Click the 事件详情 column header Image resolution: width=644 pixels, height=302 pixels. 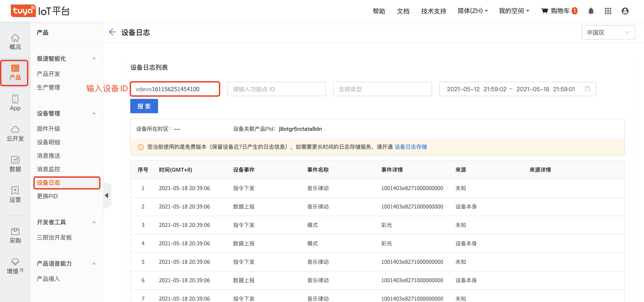[392, 170]
